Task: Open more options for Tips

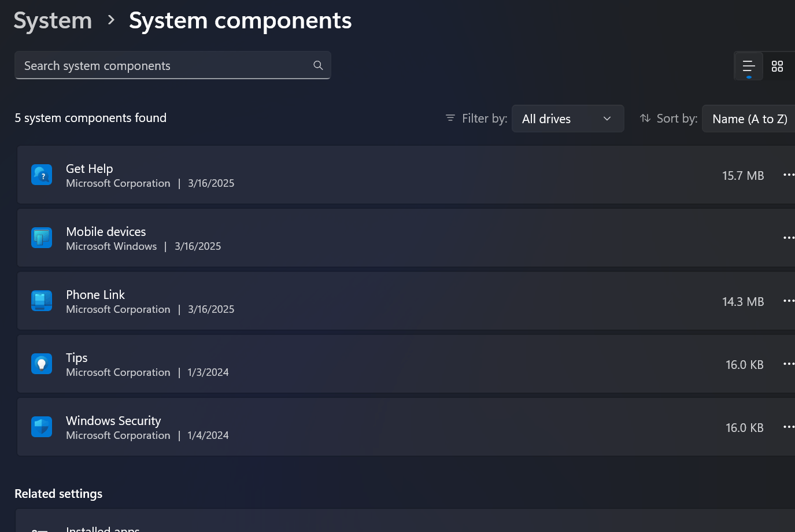Action: click(x=789, y=364)
